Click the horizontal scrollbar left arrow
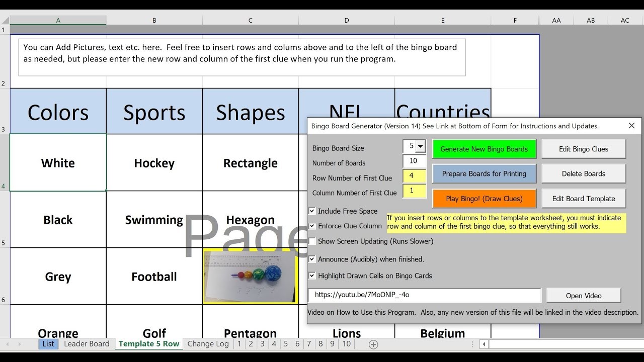This screenshot has height=362, width=644. click(484, 344)
